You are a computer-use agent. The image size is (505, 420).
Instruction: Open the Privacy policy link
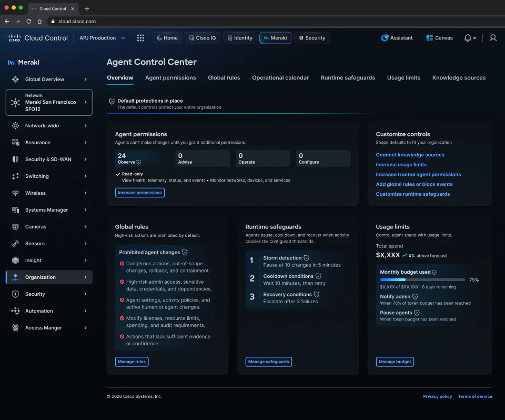[x=437, y=396]
